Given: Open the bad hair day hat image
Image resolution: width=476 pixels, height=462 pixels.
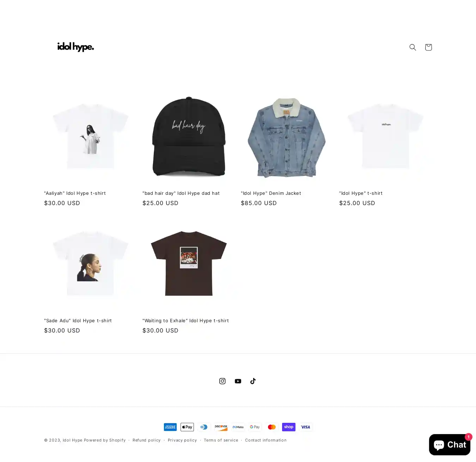Looking at the screenshot, I should pos(189,136).
